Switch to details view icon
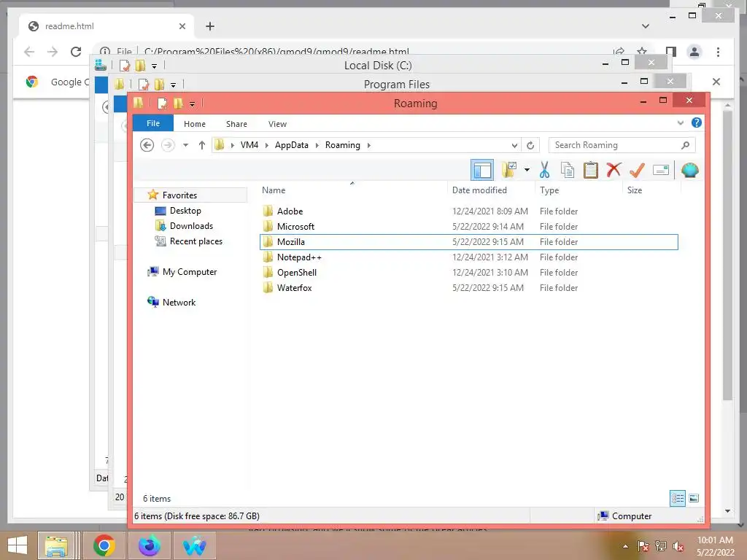This screenshot has height=560, width=747. [x=678, y=499]
